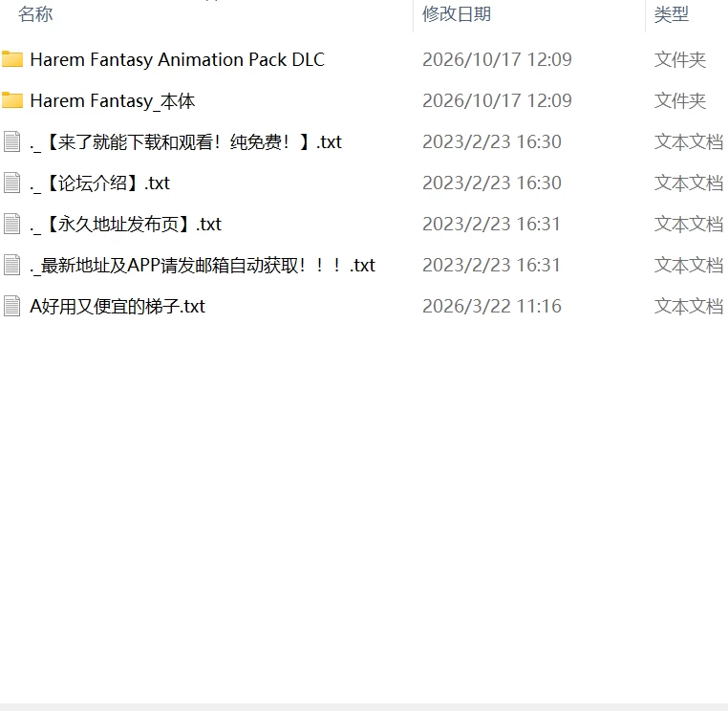The width and height of the screenshot is (728, 711).
Task: Click text file icon of 【永久地址发布页】.txt
Action: pyautogui.click(x=12, y=224)
